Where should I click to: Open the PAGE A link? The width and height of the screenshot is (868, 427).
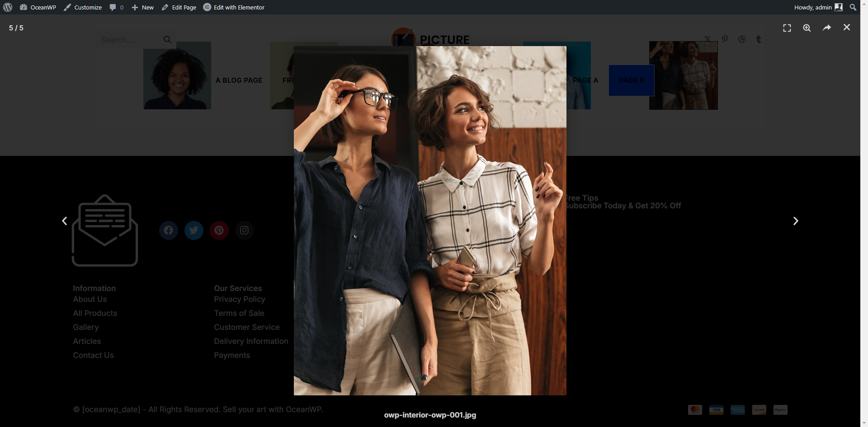(585, 80)
